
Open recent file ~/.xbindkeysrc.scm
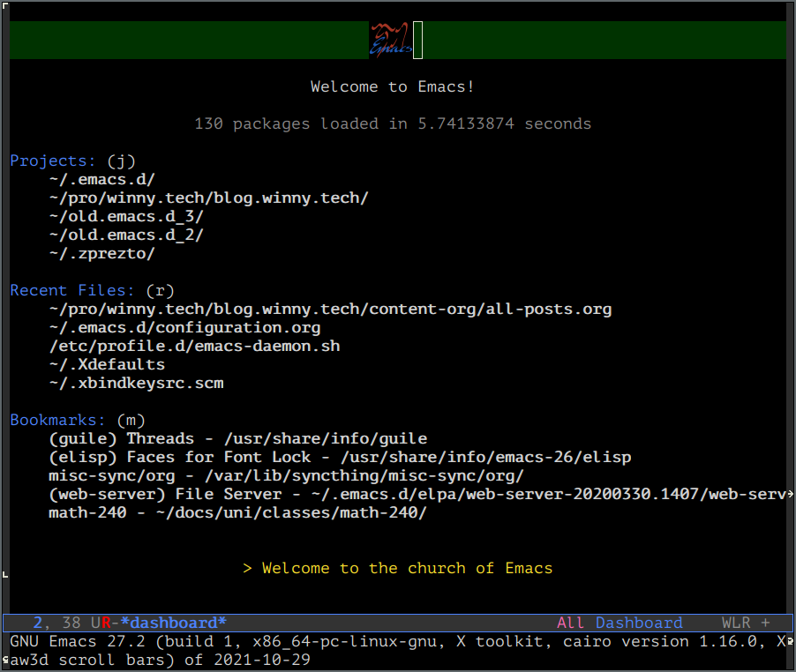tap(136, 383)
